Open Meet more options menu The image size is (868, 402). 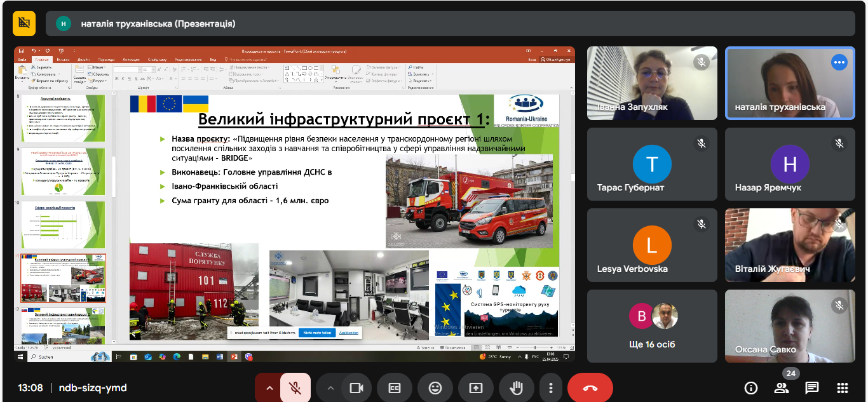point(551,388)
